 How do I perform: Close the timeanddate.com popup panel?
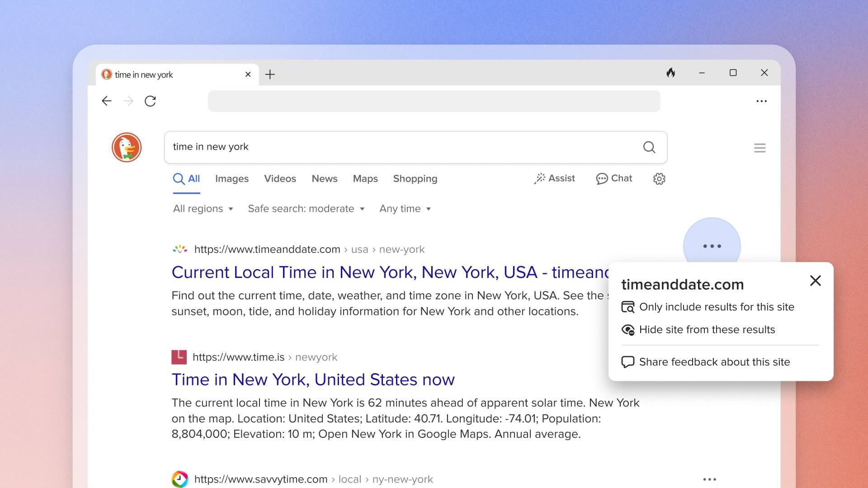point(815,281)
